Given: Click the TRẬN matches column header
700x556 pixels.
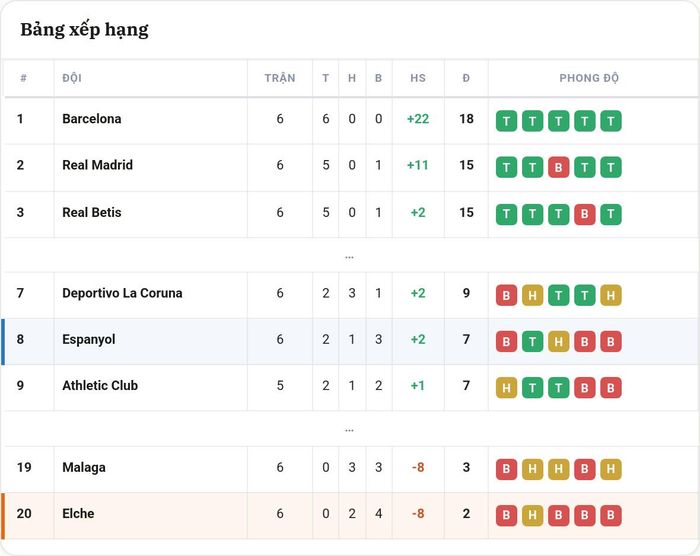Looking at the screenshot, I should (280, 78).
